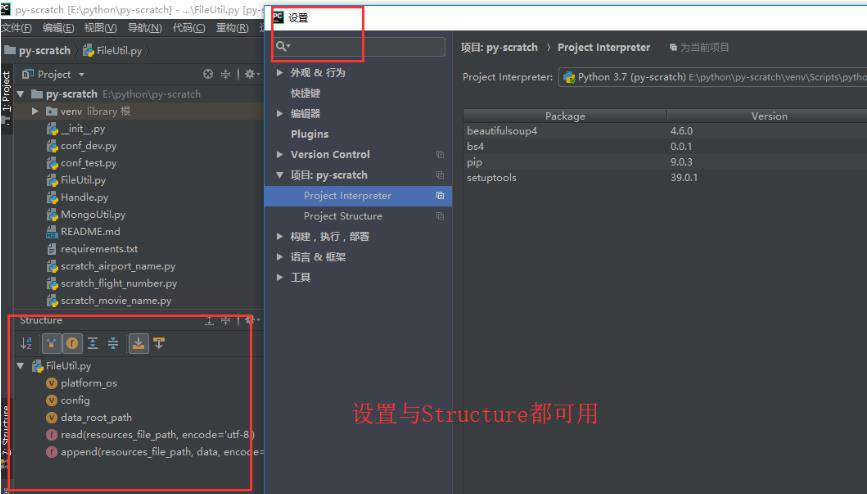Expand the 构建，执行，部署 section

click(280, 236)
